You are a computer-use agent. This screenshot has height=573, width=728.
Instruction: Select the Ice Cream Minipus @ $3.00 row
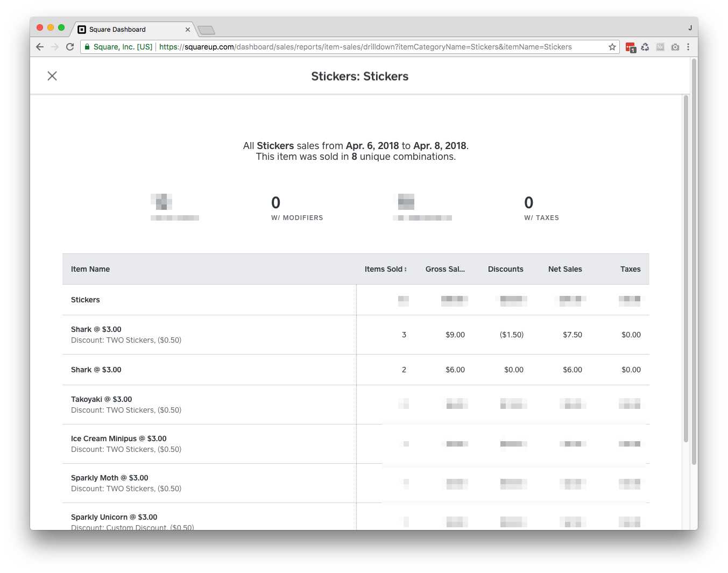click(x=356, y=444)
